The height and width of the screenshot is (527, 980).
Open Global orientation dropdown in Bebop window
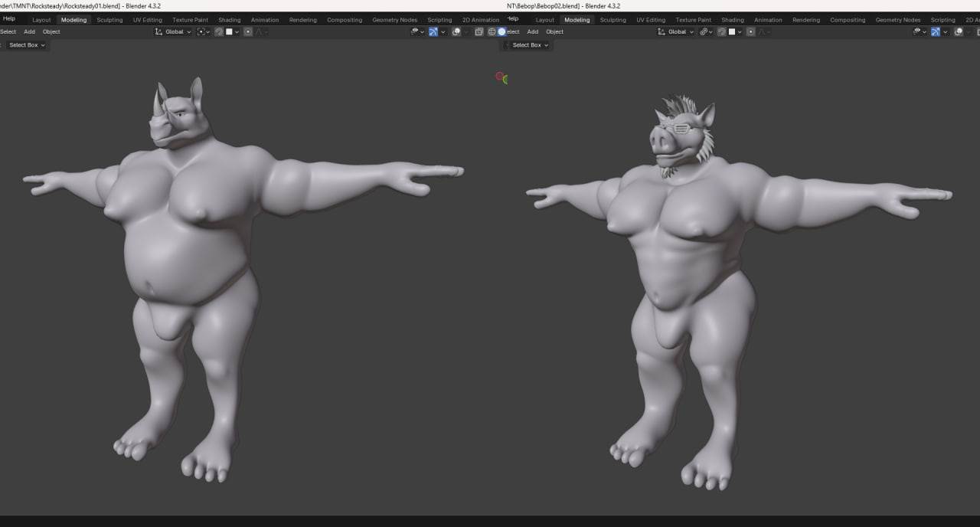[x=676, y=31]
